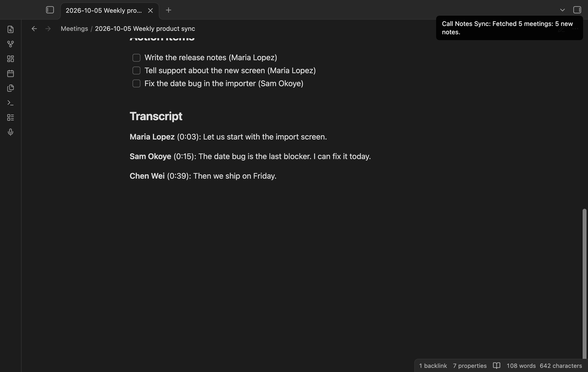This screenshot has height=372, width=588.
Task: Click the bold 'Maria Lopez' transcript speaker
Action: coord(152,137)
